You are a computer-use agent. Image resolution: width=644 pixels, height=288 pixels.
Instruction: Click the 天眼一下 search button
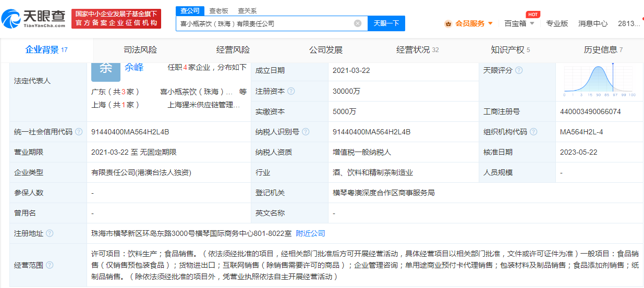pos(386,23)
